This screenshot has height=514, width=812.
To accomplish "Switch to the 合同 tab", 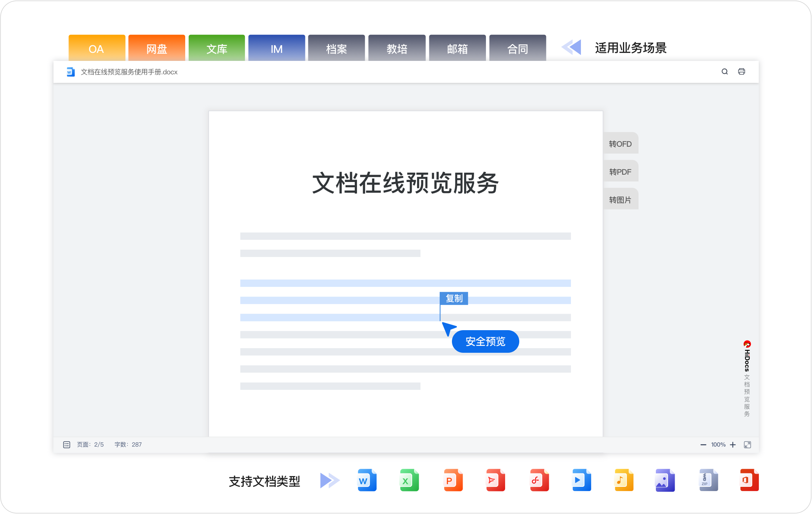I will (x=518, y=48).
